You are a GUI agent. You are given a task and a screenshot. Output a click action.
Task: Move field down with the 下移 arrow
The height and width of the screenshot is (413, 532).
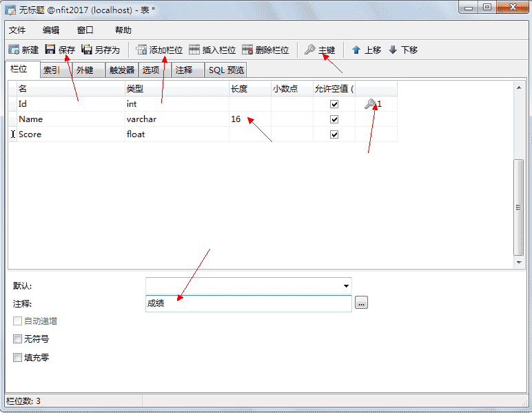(393, 50)
